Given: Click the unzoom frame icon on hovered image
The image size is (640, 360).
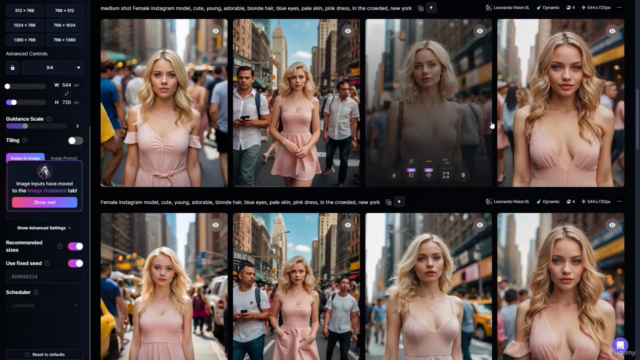Looking at the screenshot, I should coord(446,175).
